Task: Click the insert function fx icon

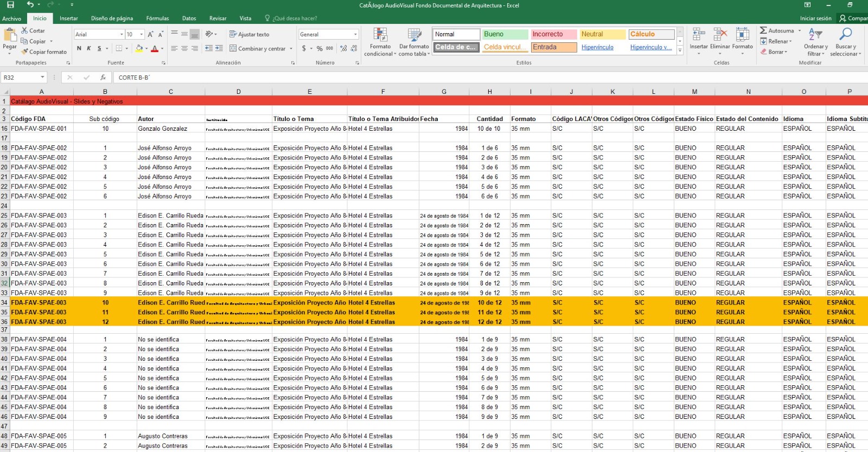Action: [103, 78]
